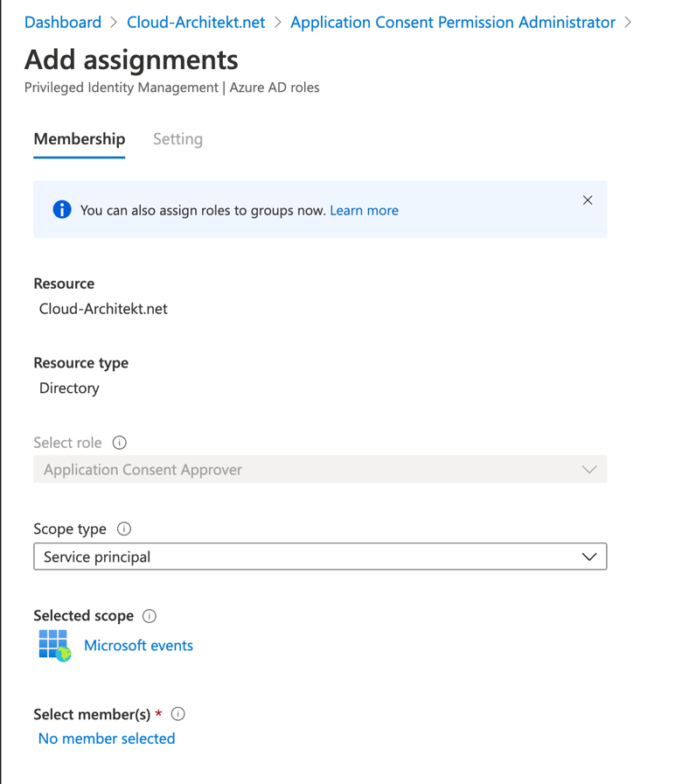Click the Directory resource type value
The image size is (682, 784).
pos(69,388)
